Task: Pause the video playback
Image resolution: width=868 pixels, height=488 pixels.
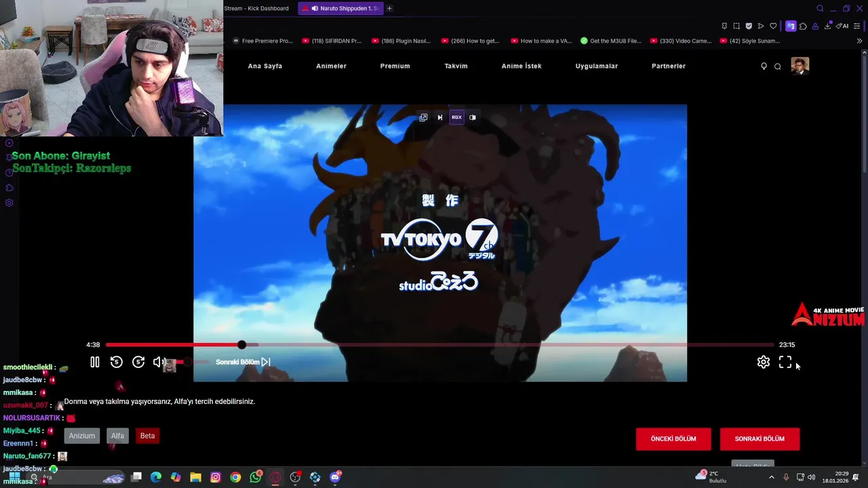Action: (95, 363)
